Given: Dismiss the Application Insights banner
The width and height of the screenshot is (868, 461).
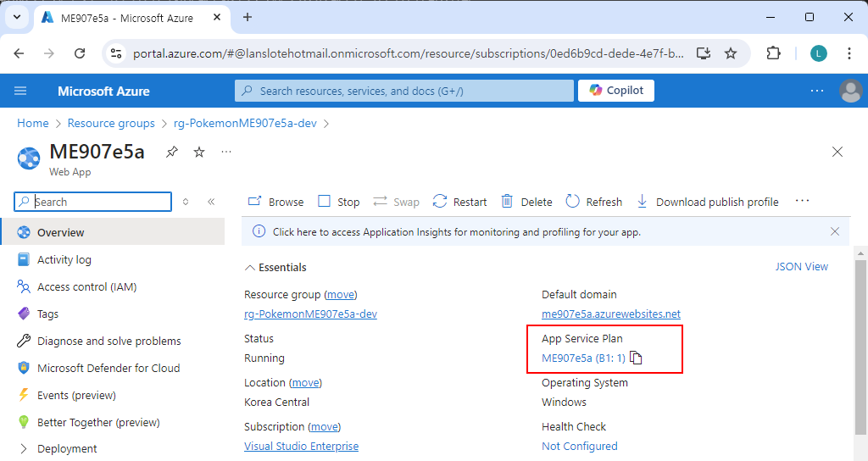Looking at the screenshot, I should point(835,231).
